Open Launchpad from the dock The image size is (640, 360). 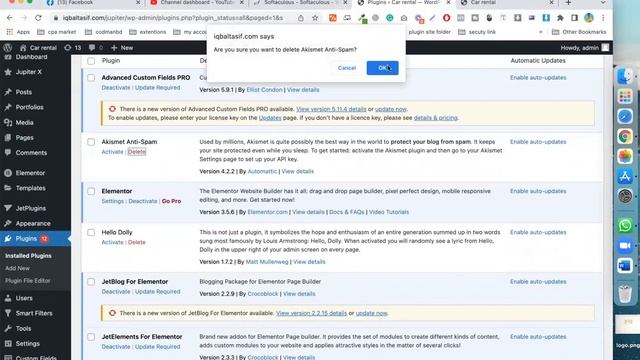tap(624, 96)
